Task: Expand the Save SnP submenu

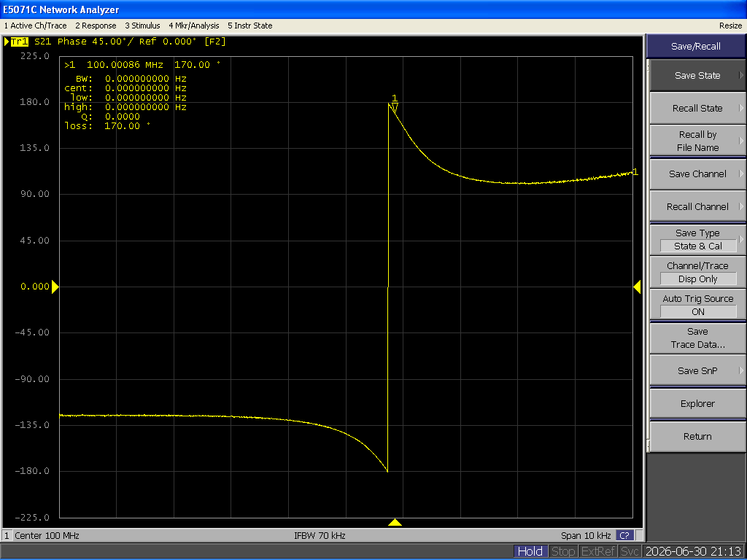Action: (x=697, y=370)
